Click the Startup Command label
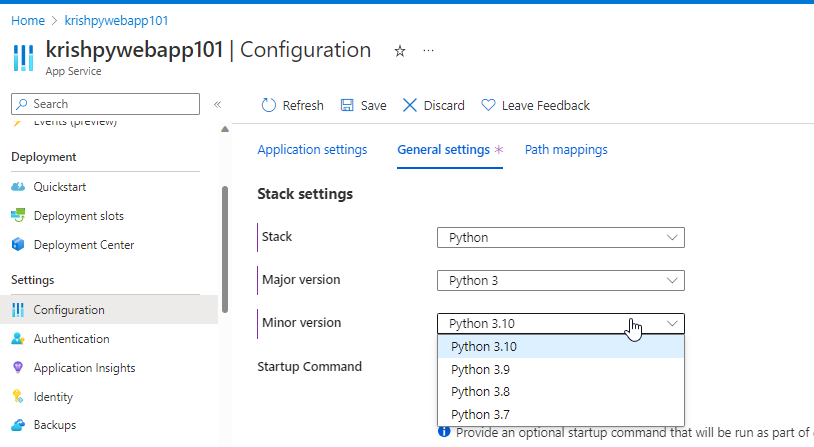 click(309, 367)
